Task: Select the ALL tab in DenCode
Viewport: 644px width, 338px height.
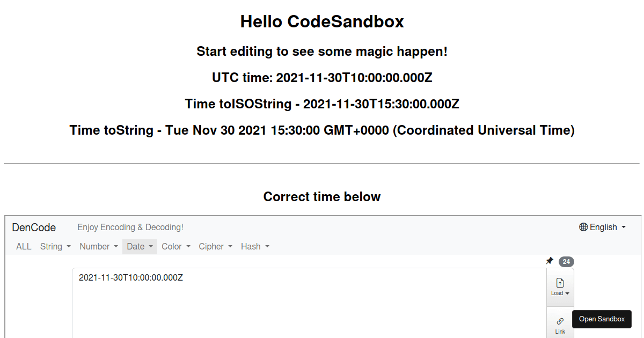Action: 24,246
